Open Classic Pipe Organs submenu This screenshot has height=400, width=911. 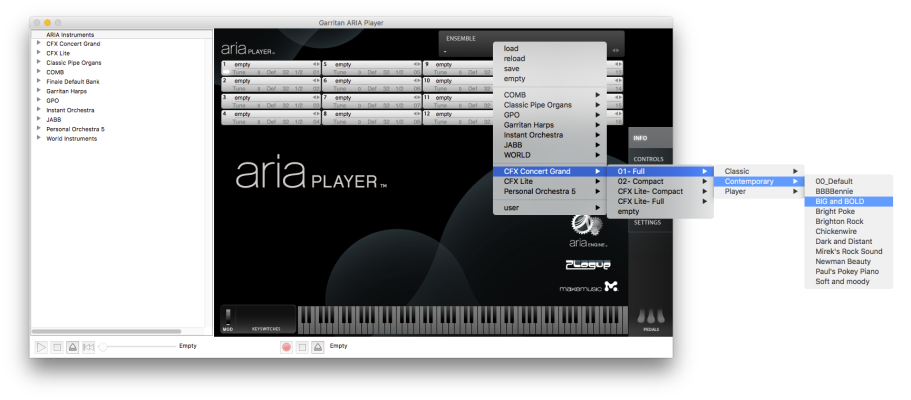[550, 105]
